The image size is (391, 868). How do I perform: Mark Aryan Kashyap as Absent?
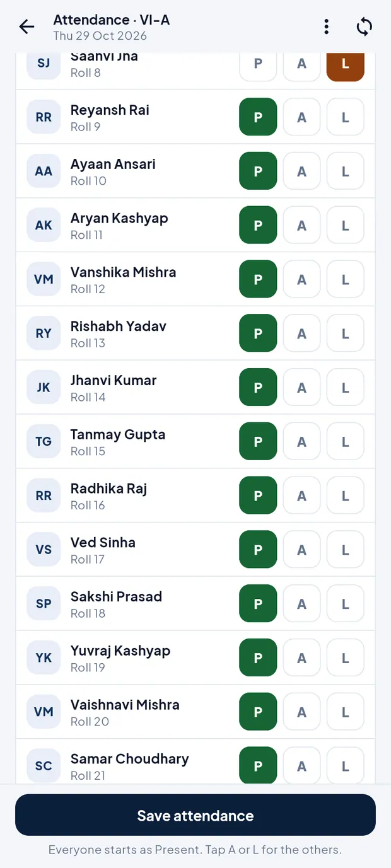click(301, 225)
